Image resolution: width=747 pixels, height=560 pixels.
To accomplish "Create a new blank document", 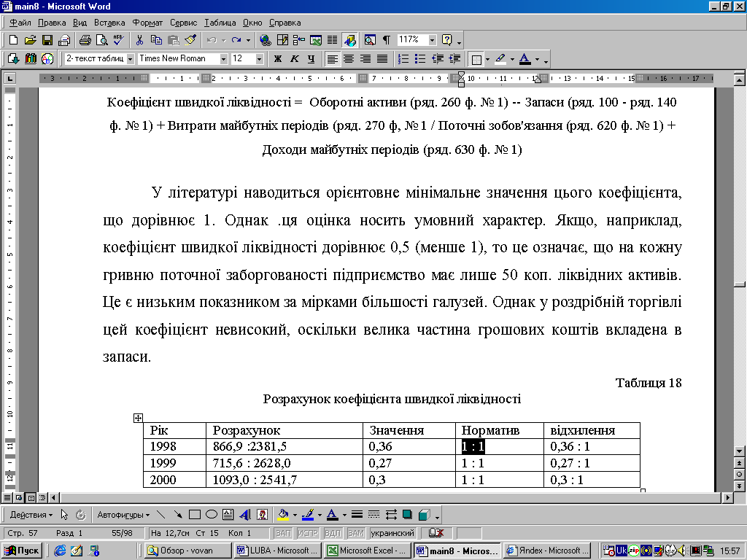I will pyautogui.click(x=13, y=40).
